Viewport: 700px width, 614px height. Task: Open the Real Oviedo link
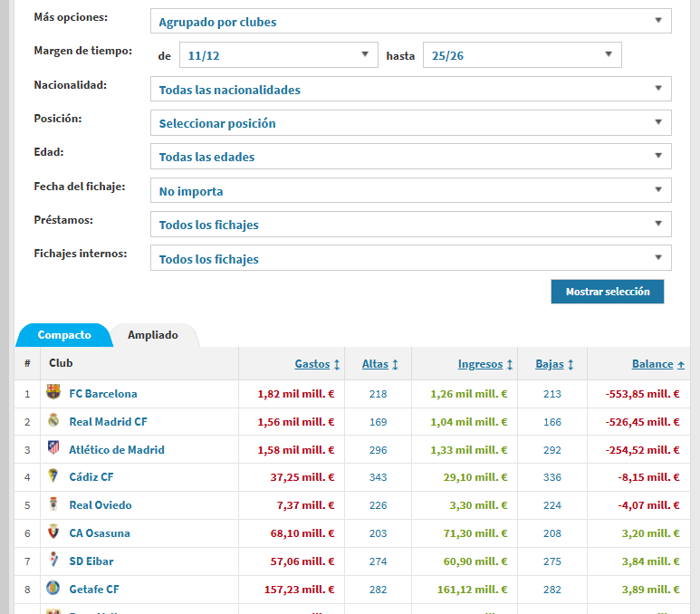point(101,505)
